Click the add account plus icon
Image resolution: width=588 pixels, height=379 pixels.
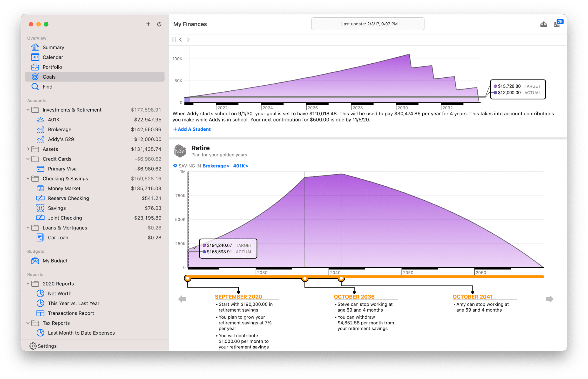(x=148, y=24)
